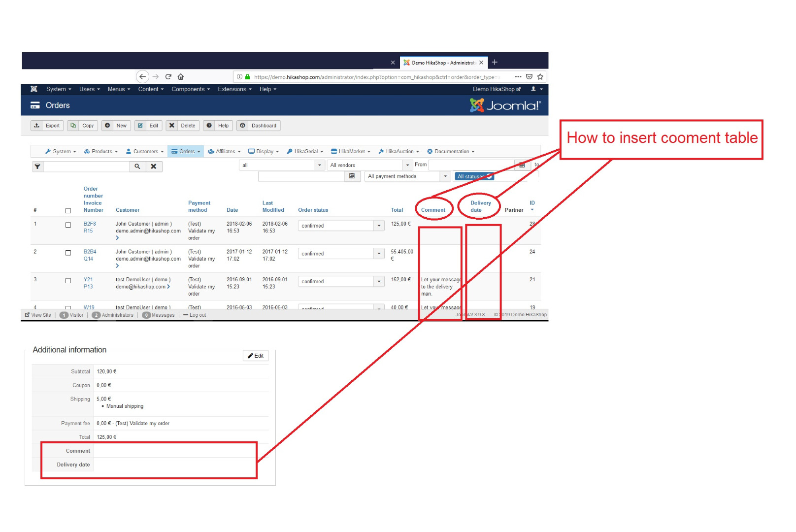Open calendar picker left of All payment methods

352,176
